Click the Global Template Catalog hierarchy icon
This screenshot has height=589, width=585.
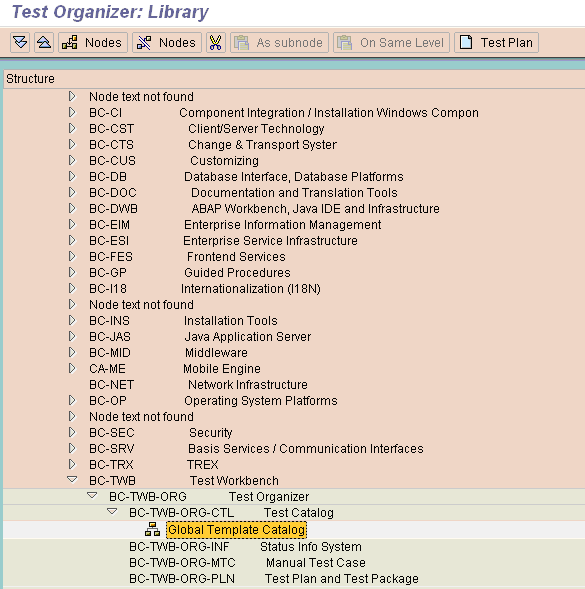pyautogui.click(x=153, y=529)
